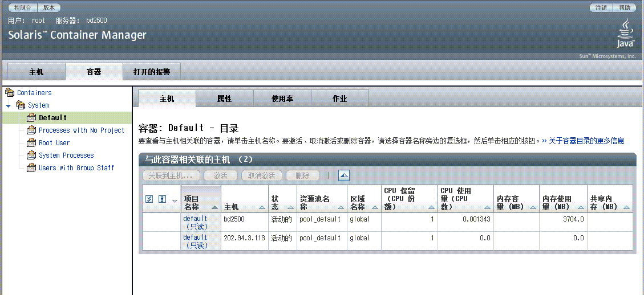Sort by 状态 column arrow
This screenshot has height=295, width=644.
point(290,207)
